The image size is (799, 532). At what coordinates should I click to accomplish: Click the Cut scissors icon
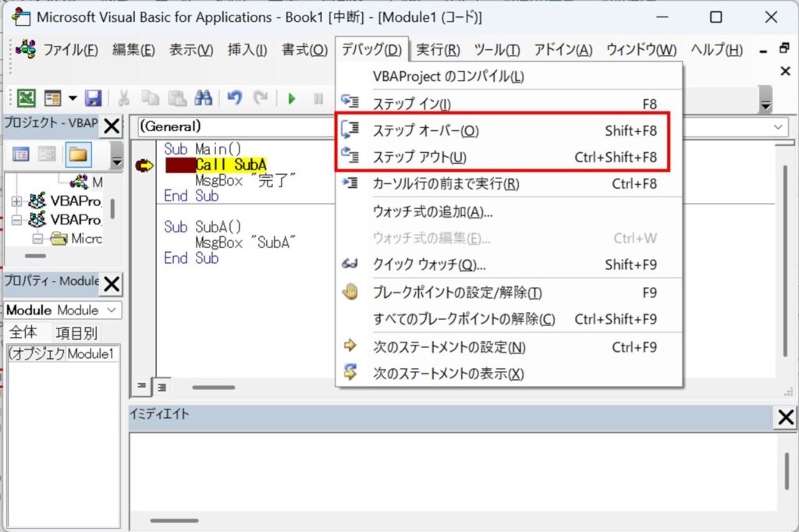pos(124,98)
